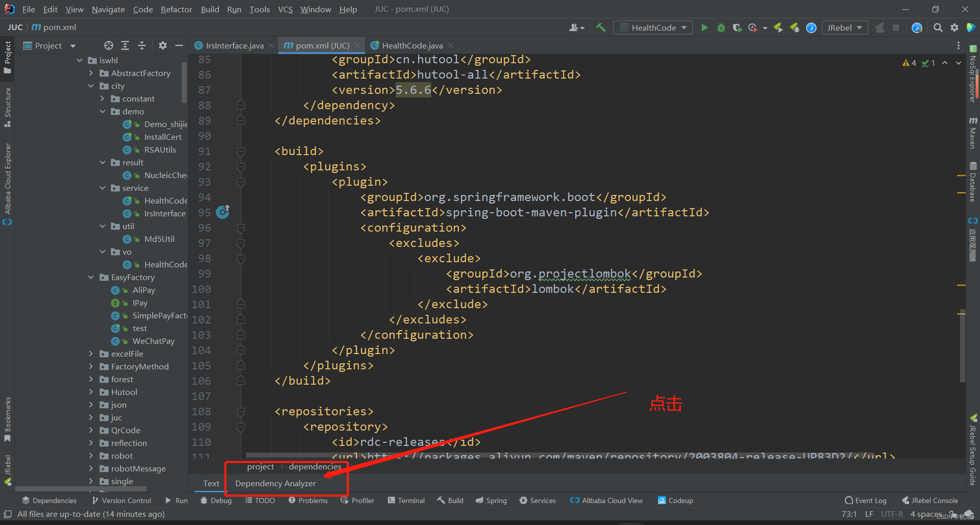Open Project panel gear options

tap(162, 45)
